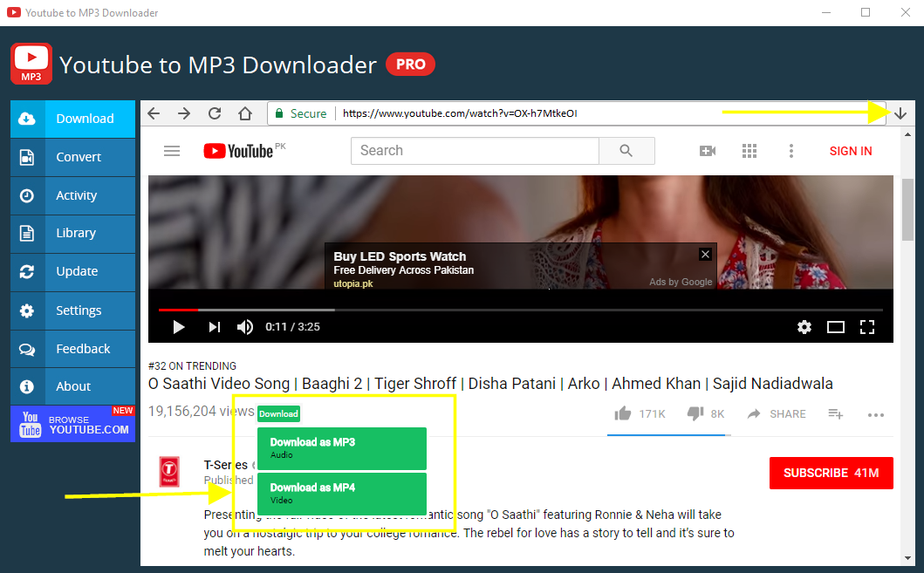
Task: Click the 0:11 / 3:25 time display
Action: pos(292,327)
